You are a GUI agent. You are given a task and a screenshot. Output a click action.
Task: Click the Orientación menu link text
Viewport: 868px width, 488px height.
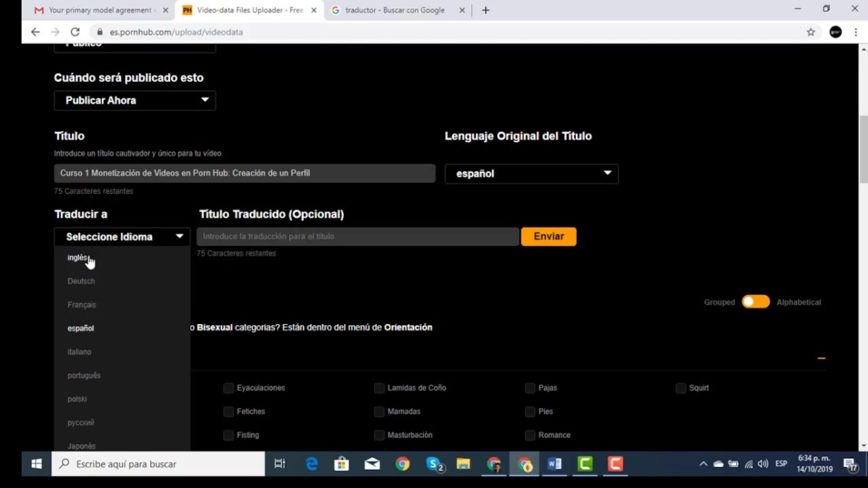408,327
